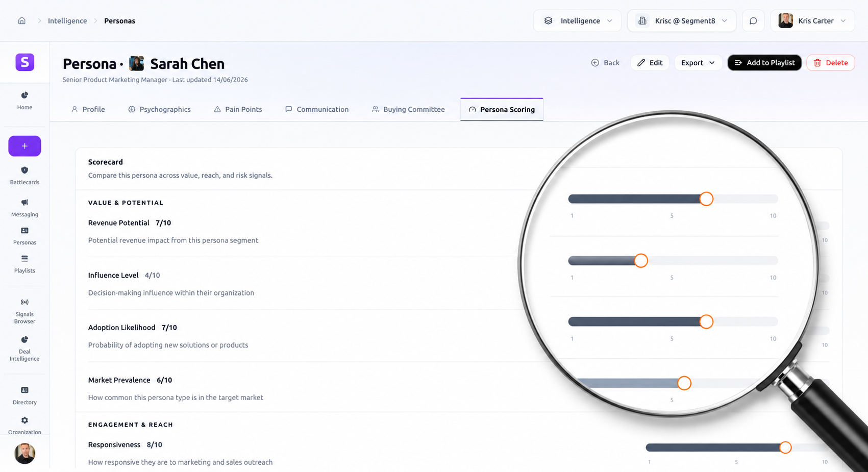
Task: Click the home breadcrumb icon
Action: pyautogui.click(x=22, y=21)
